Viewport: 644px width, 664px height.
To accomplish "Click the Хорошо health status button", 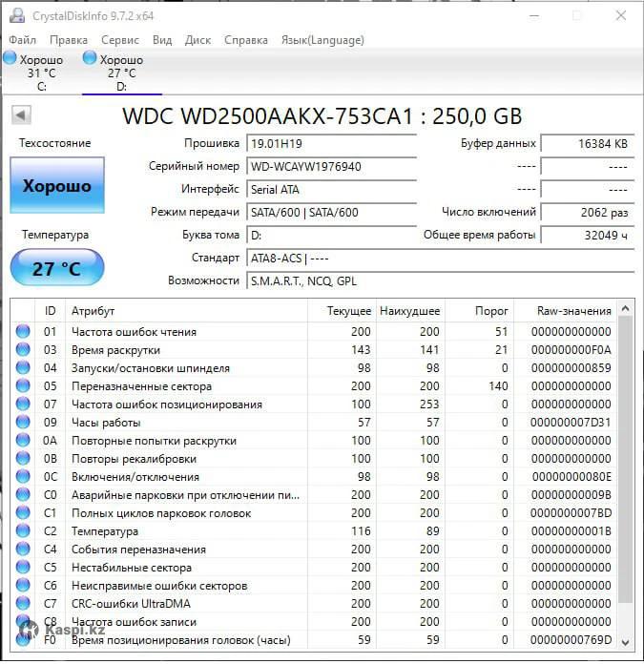I will click(x=57, y=186).
